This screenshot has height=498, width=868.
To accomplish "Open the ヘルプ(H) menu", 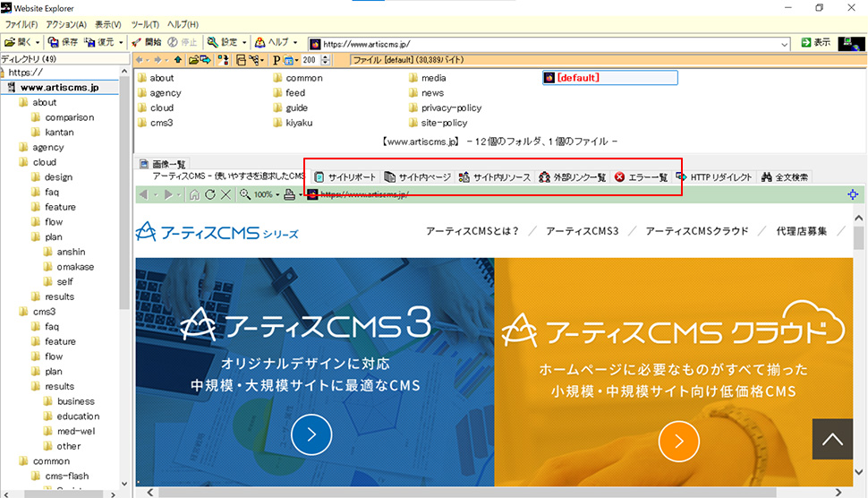I will pos(183,24).
